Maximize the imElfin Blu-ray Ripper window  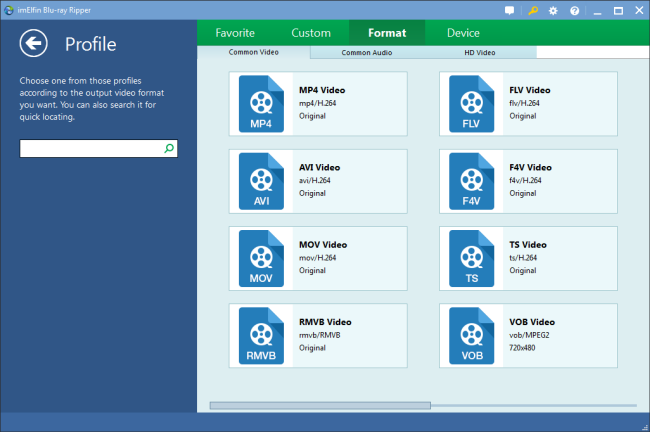tap(618, 11)
